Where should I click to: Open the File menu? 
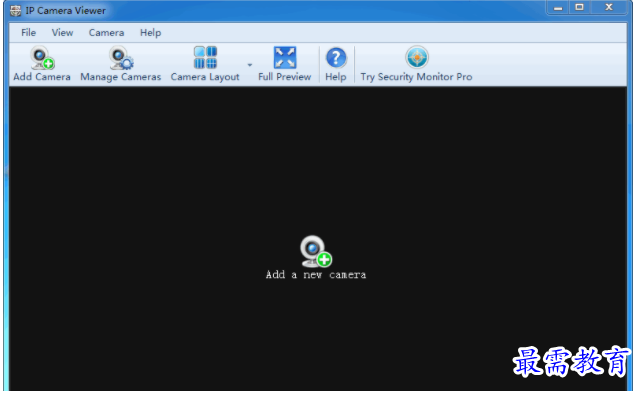[28, 33]
